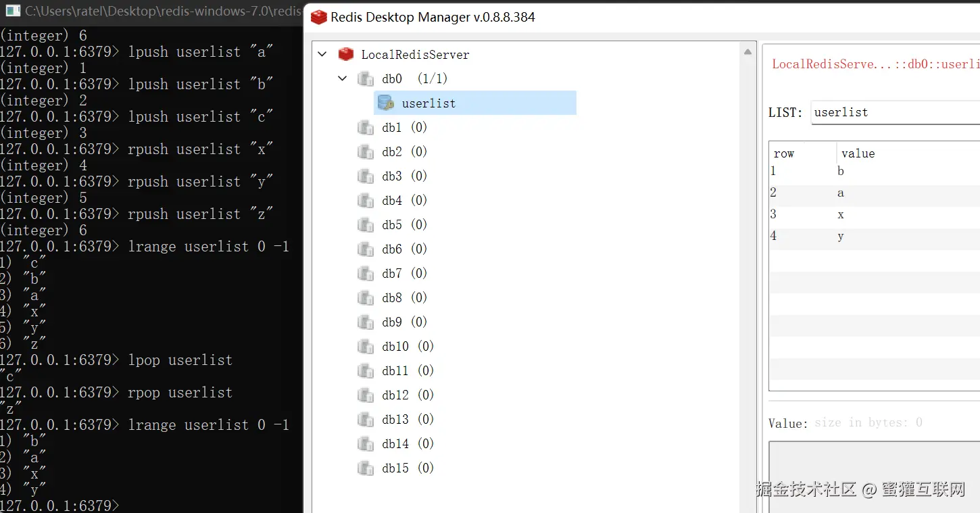Click the scroll-up arrow of the tree scrollbar
The height and width of the screenshot is (513, 980).
click(748, 52)
